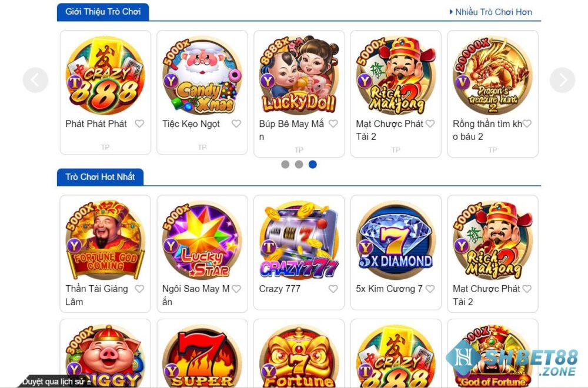Jump to first carousel page dot
The width and height of the screenshot is (588, 388).
coord(285,164)
